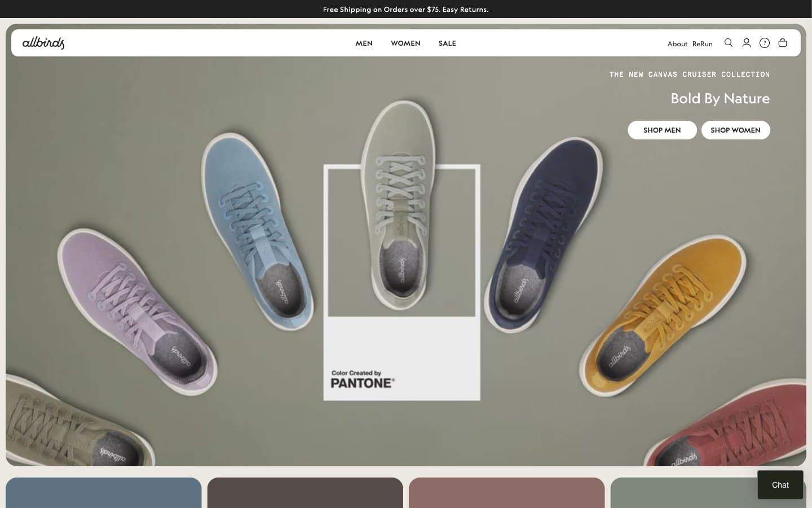Open the Chat widget
The height and width of the screenshot is (508, 812).
tap(780, 485)
